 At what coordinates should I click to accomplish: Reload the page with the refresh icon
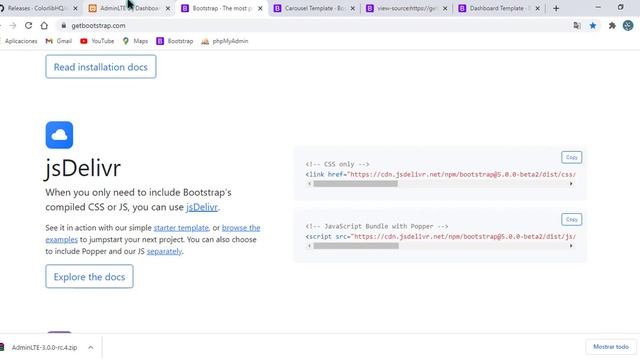coord(28,25)
